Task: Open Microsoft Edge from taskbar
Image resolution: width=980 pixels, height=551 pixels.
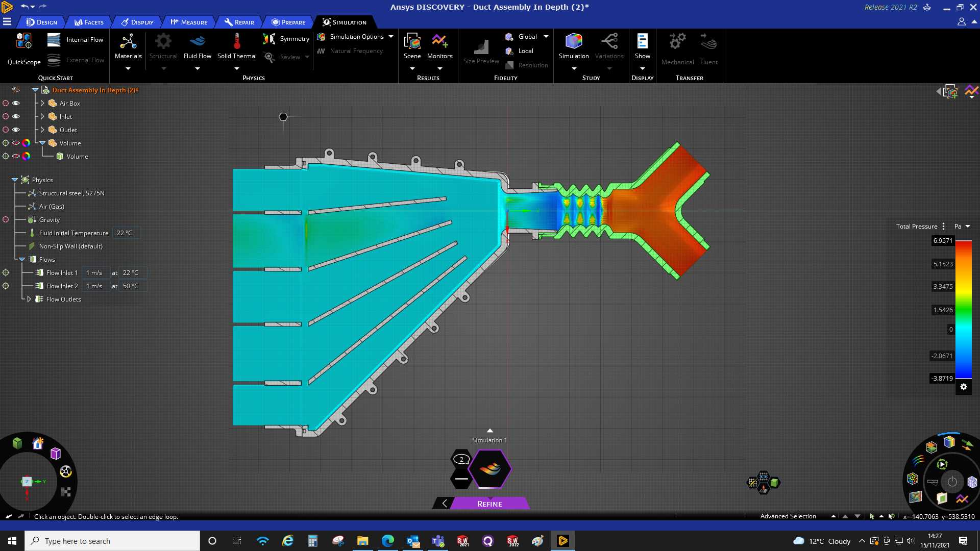Action: 388,541
